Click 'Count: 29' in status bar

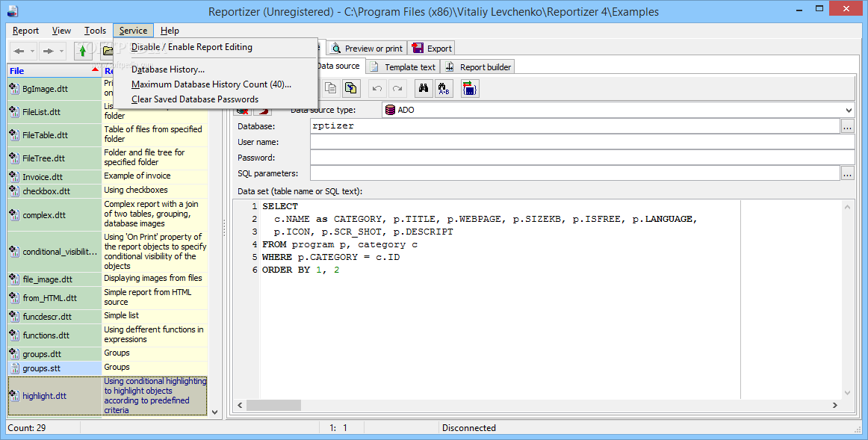click(x=27, y=428)
